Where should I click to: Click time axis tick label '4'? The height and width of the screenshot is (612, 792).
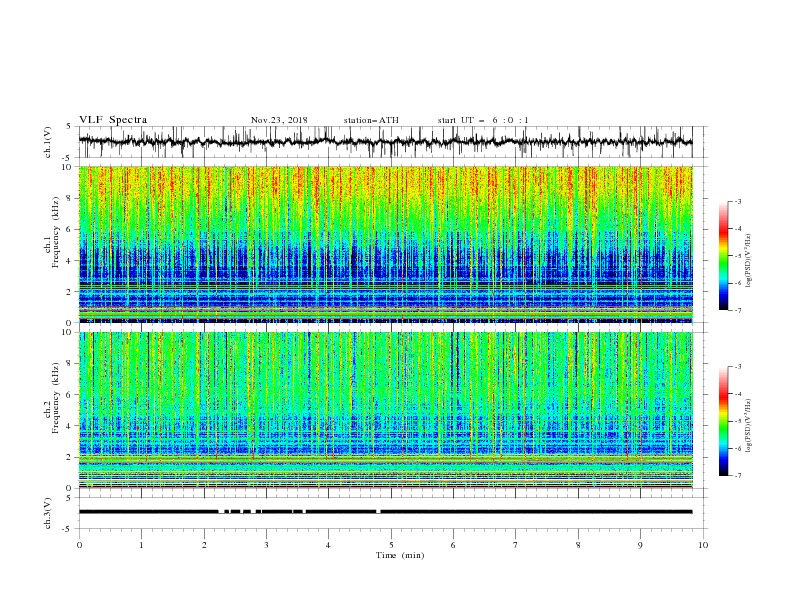pyautogui.click(x=328, y=545)
